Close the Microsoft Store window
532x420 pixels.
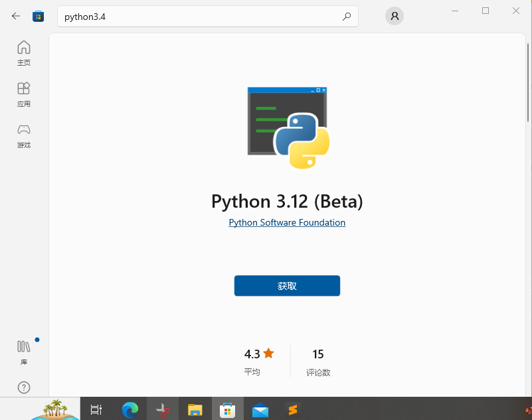click(x=516, y=11)
